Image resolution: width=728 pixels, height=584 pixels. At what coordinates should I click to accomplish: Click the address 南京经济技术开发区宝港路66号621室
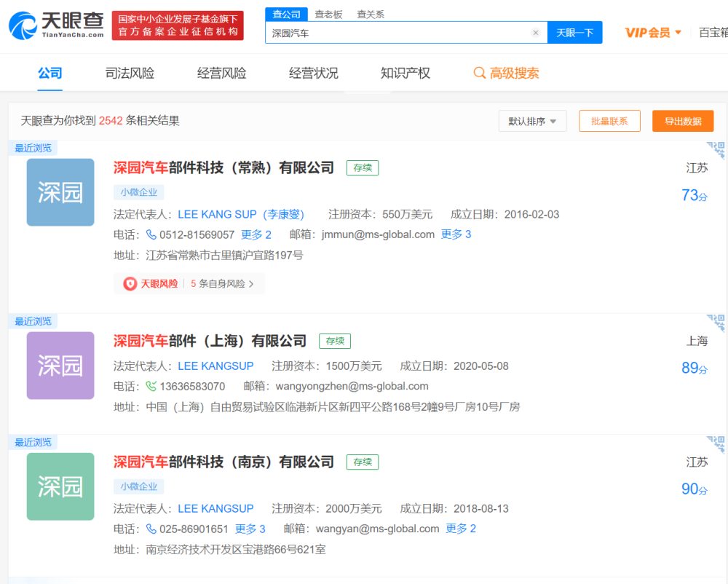235,550
